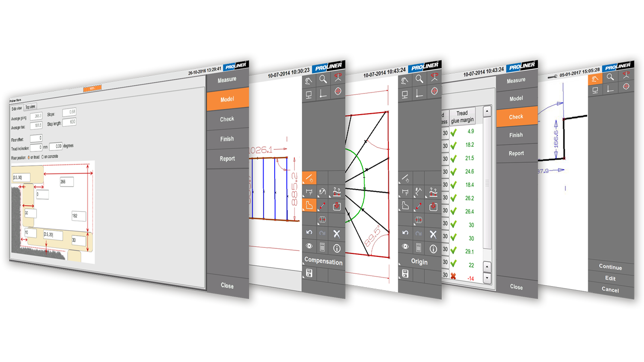Click the X delete icon in Origin panel

tap(434, 234)
